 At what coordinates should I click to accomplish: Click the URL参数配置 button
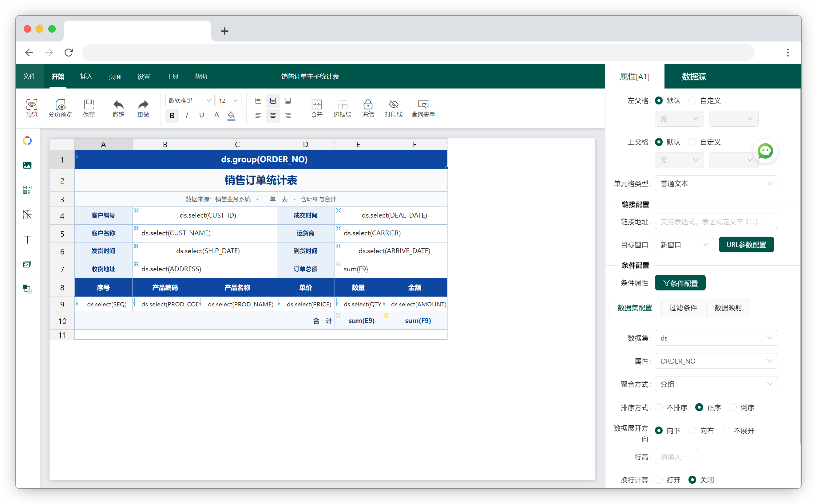coord(746,245)
